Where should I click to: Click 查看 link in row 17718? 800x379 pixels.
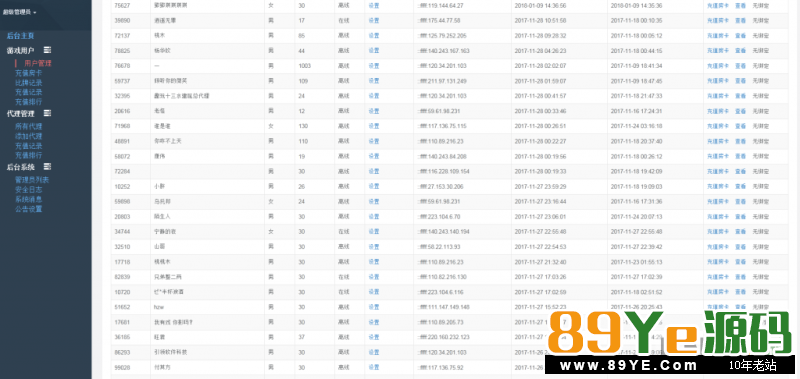[740, 262]
